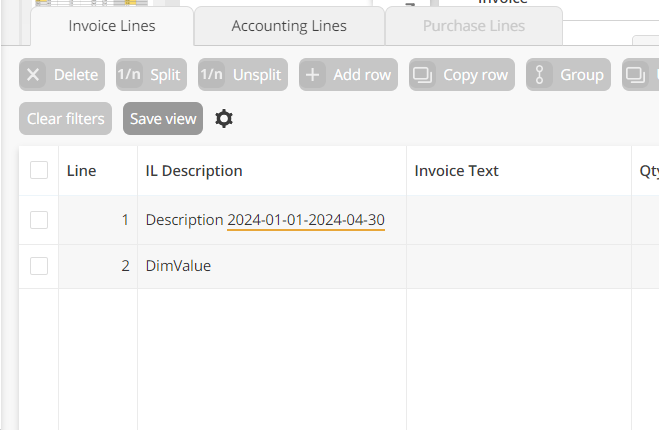Click the 1/n icon on Split button

pyautogui.click(x=129, y=75)
